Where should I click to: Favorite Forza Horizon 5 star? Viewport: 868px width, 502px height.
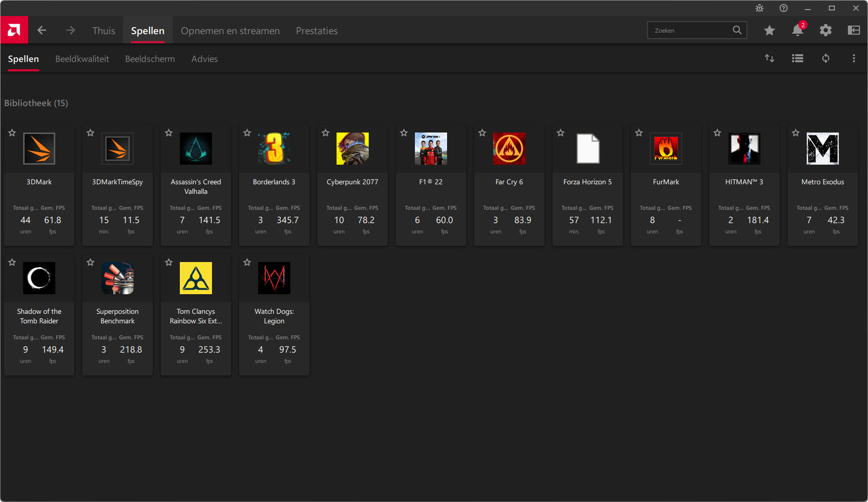561,133
